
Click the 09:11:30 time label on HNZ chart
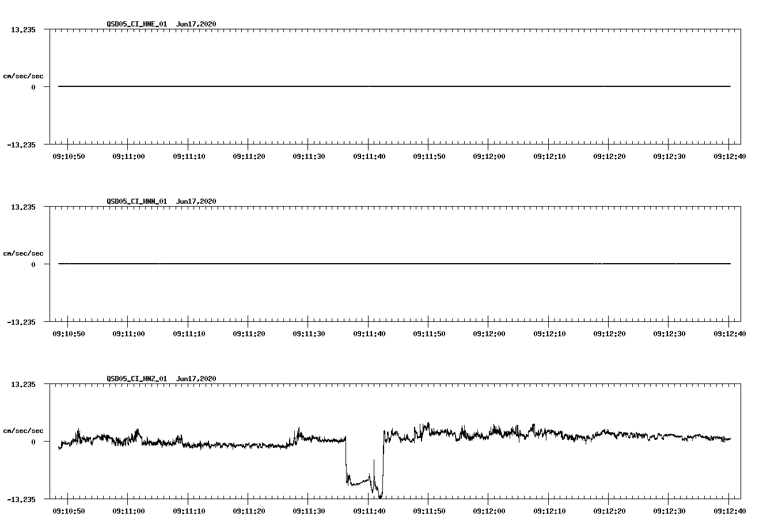click(309, 511)
